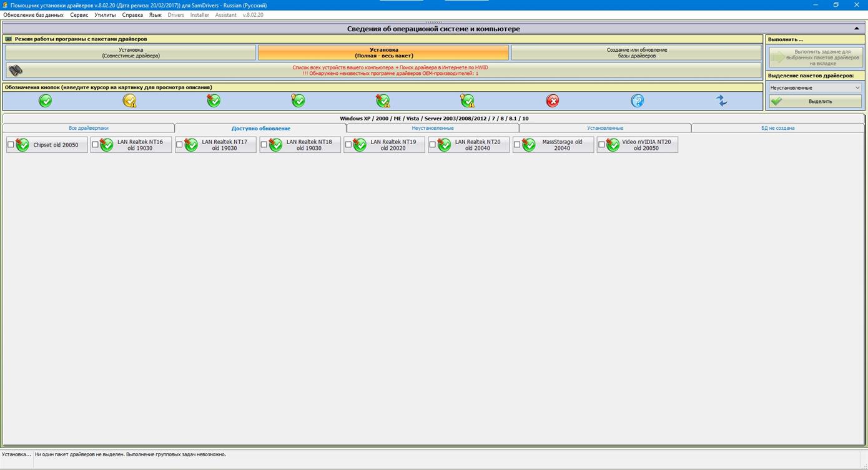Open the LAN Realtek NT17 old 19030 pack

[215, 145]
